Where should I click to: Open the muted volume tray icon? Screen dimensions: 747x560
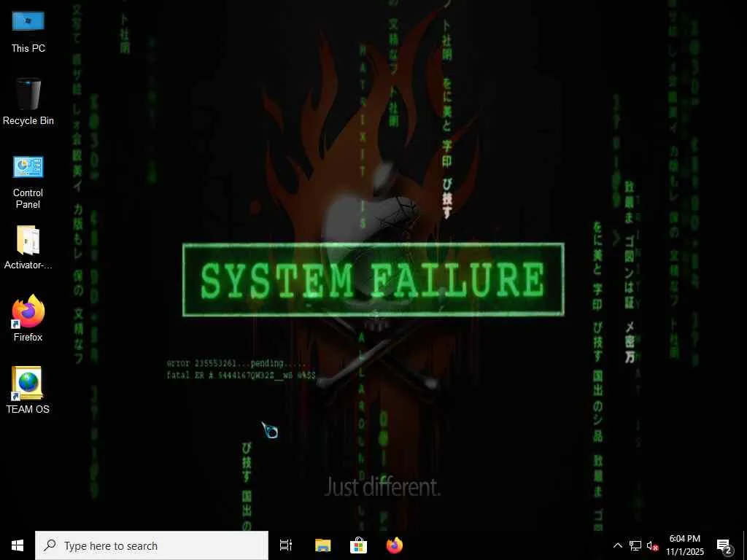click(x=652, y=545)
